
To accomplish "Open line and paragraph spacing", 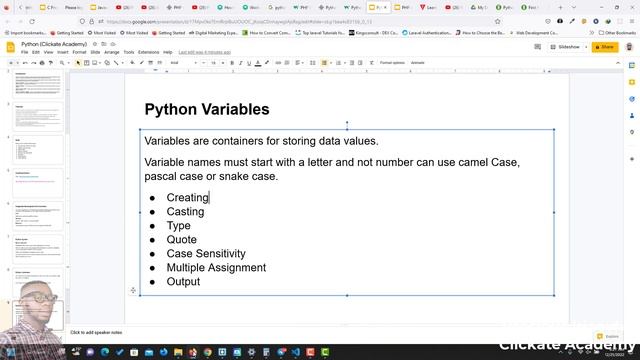I will point(313,63).
